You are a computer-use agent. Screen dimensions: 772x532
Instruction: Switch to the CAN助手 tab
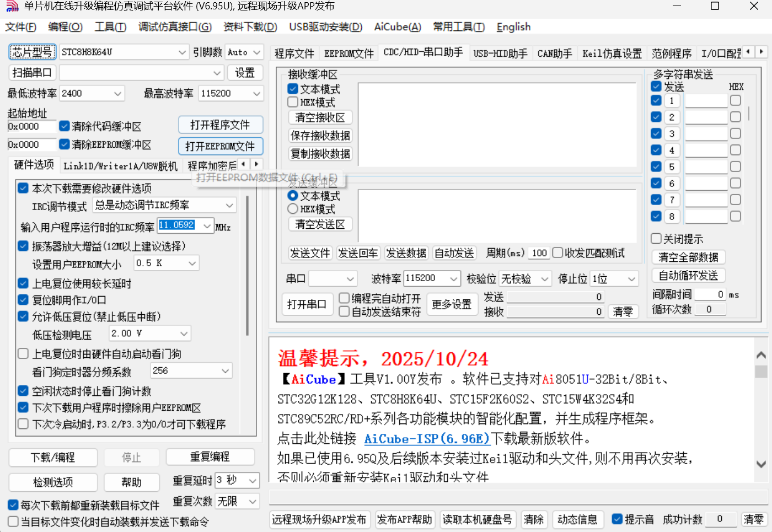point(554,53)
